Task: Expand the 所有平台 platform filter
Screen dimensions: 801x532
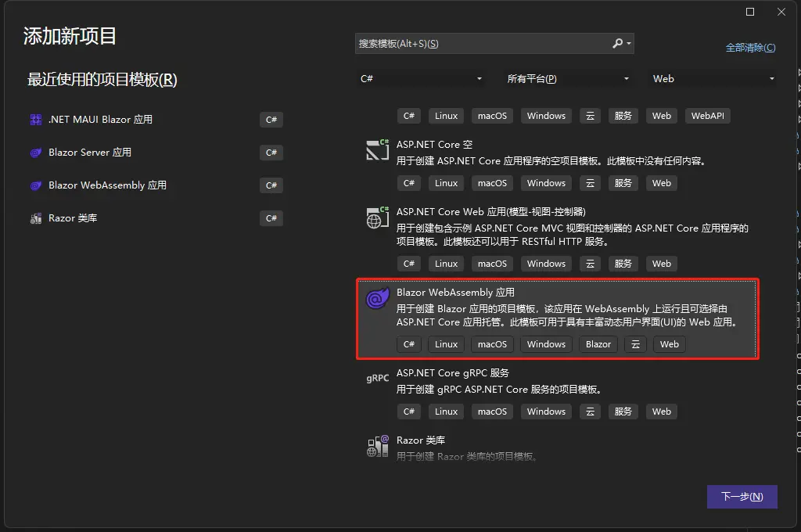Action: point(626,79)
